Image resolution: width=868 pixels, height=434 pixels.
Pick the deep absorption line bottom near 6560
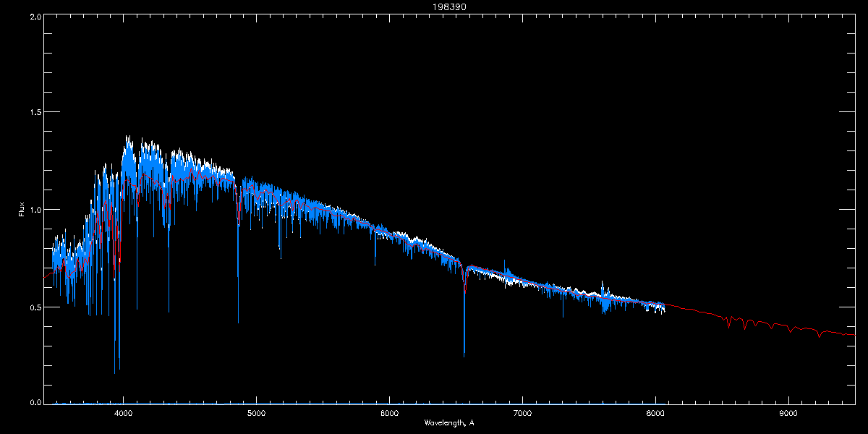pos(464,355)
